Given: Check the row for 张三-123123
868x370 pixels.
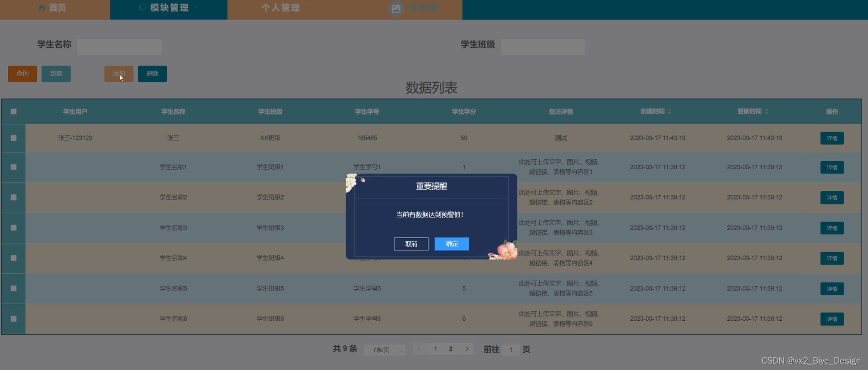Looking at the screenshot, I should tap(14, 138).
